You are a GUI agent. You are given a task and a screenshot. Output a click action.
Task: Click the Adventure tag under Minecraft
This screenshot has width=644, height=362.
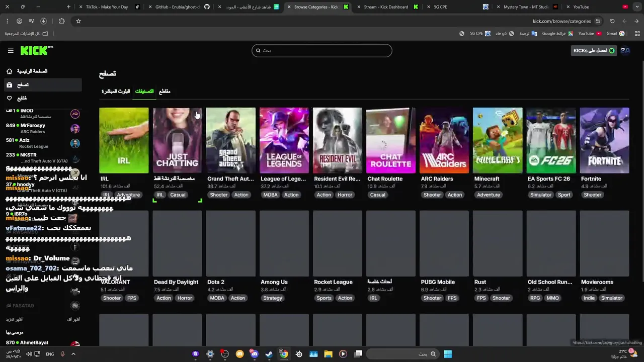tap(488, 195)
